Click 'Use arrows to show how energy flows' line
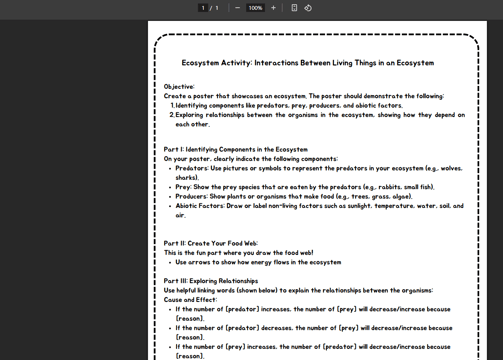 (x=258, y=262)
